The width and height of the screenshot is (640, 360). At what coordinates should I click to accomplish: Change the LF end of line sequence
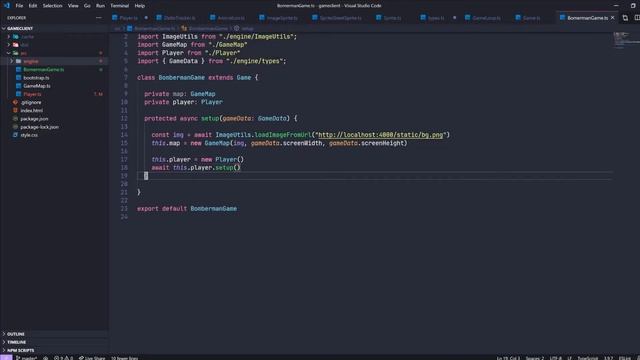569,358
